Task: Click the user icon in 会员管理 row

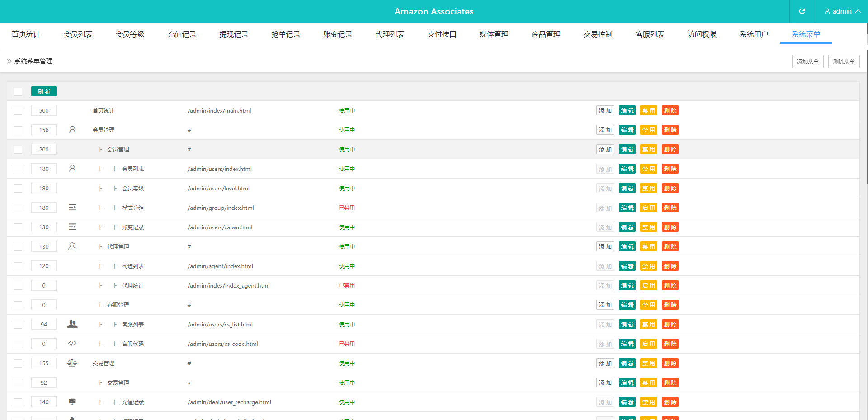Action: point(72,130)
